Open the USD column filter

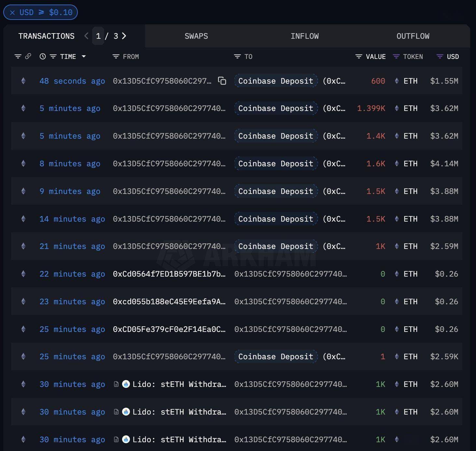(440, 57)
